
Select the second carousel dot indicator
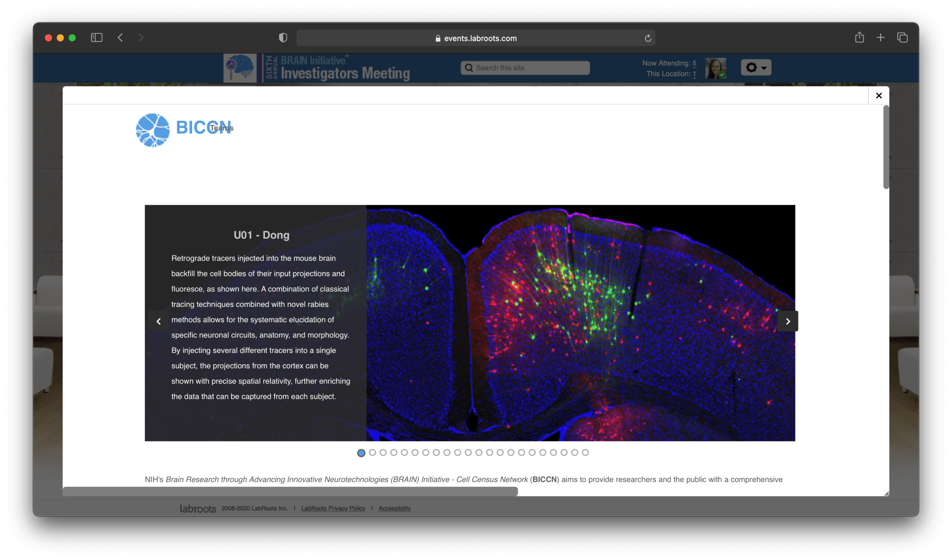(x=372, y=452)
